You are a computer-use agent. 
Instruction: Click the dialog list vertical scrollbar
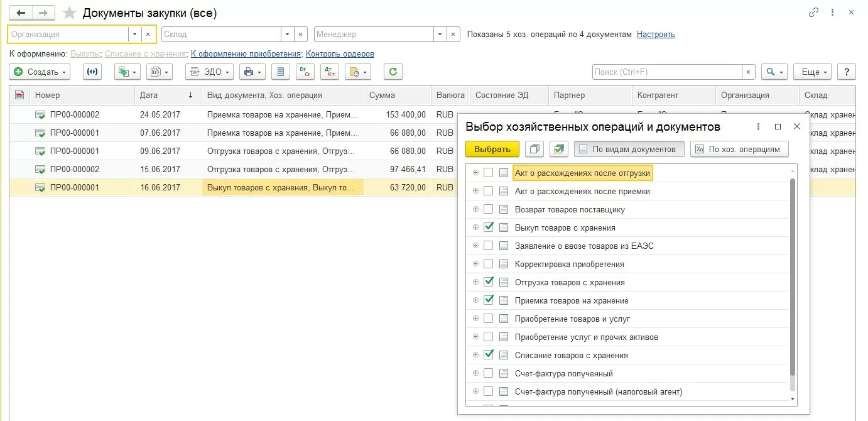click(x=792, y=276)
